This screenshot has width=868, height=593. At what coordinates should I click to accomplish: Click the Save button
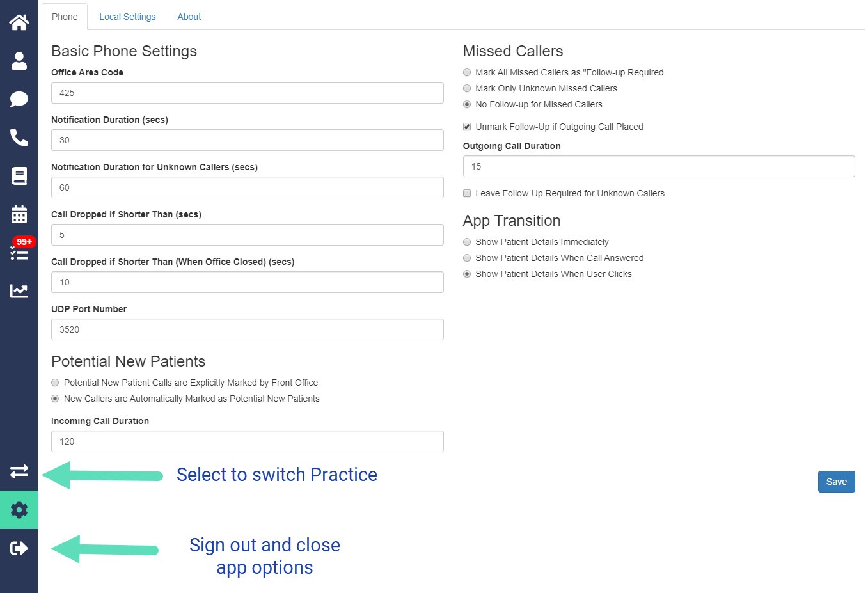coord(836,482)
